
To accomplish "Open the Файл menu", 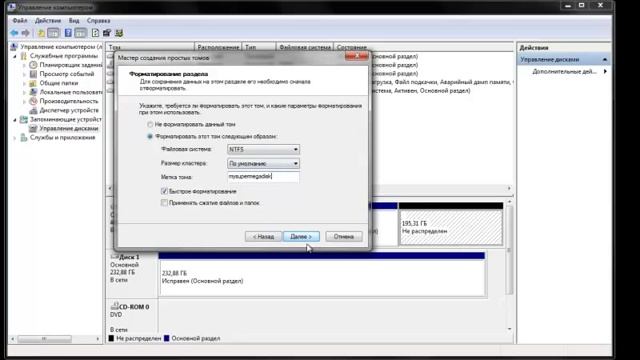I will point(20,20).
